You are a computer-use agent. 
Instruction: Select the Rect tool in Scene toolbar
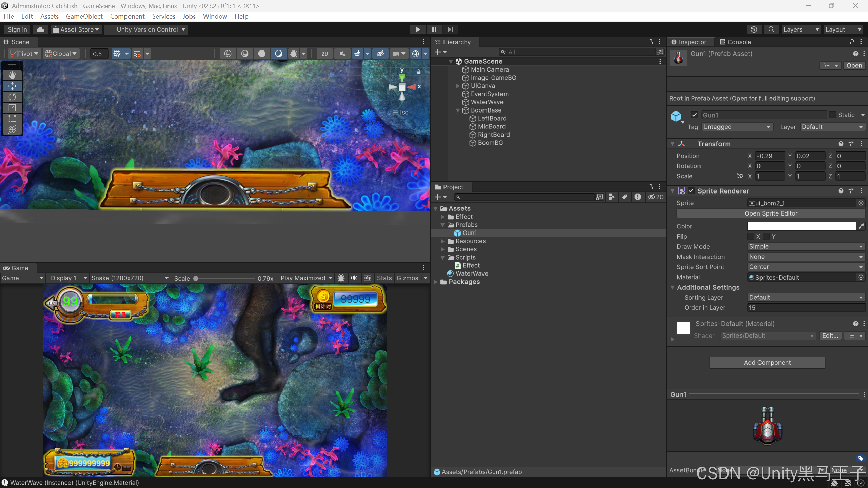[x=12, y=119]
